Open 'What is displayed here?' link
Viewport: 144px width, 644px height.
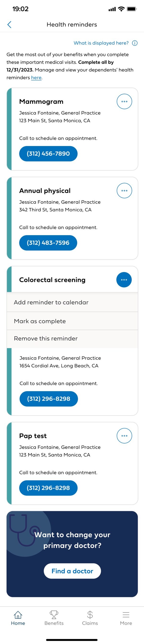click(x=101, y=43)
